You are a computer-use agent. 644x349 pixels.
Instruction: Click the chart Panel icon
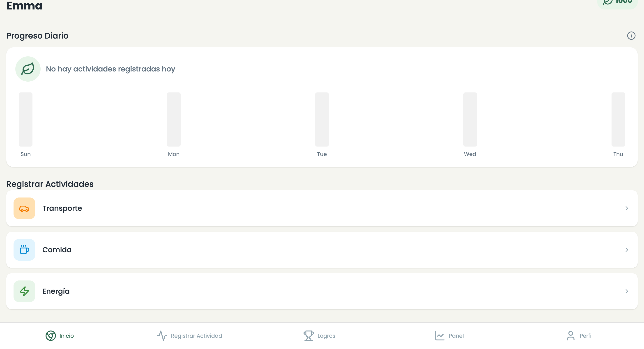(x=439, y=336)
